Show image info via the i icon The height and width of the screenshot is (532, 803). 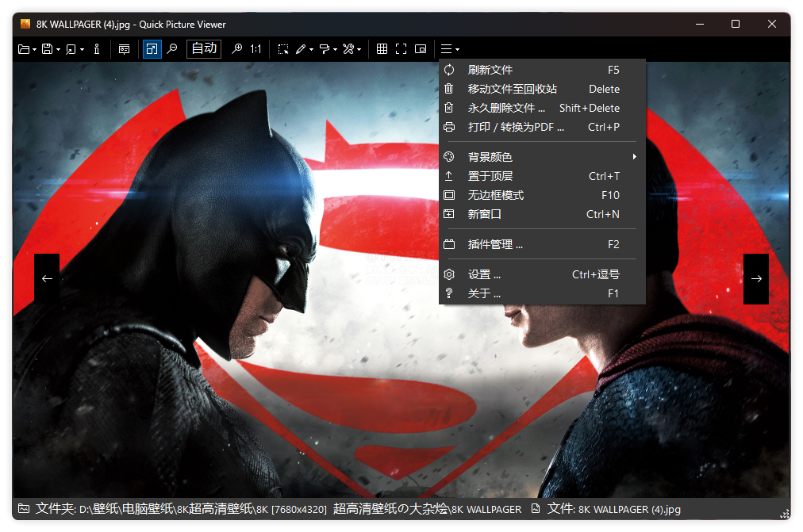pos(97,49)
